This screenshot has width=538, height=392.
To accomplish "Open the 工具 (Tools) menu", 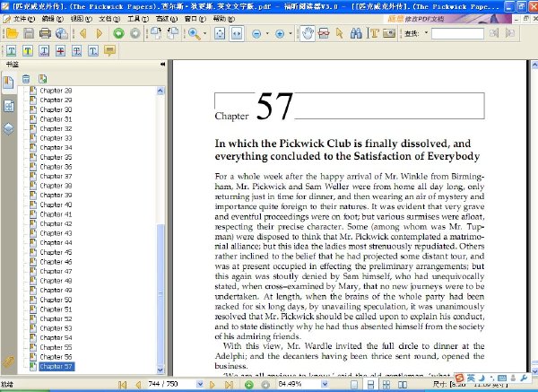I will point(138,19).
